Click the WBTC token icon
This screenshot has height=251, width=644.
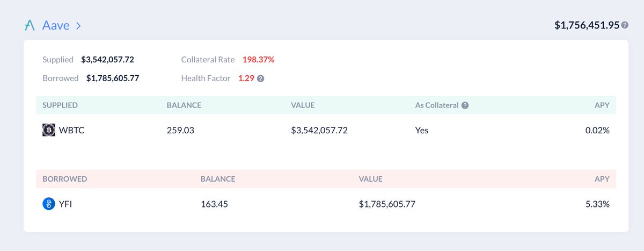(49, 130)
